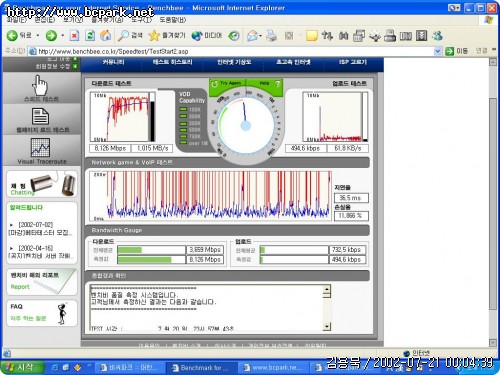This screenshot has width=500, height=375.
Task: Click the Mail envelope toolbar icon
Action: click(252, 35)
